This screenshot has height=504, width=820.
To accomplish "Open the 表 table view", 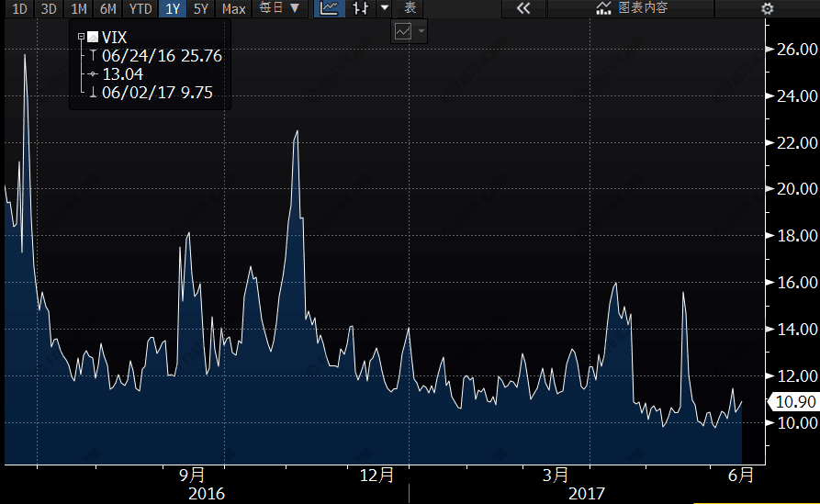I will pyautogui.click(x=410, y=8).
